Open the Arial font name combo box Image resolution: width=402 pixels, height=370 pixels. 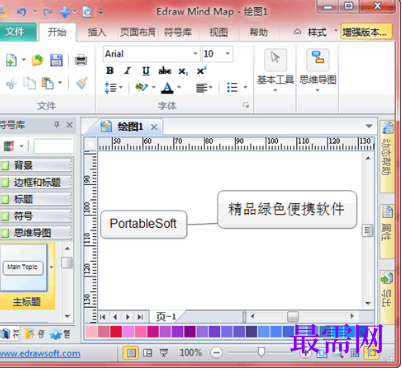pos(151,54)
